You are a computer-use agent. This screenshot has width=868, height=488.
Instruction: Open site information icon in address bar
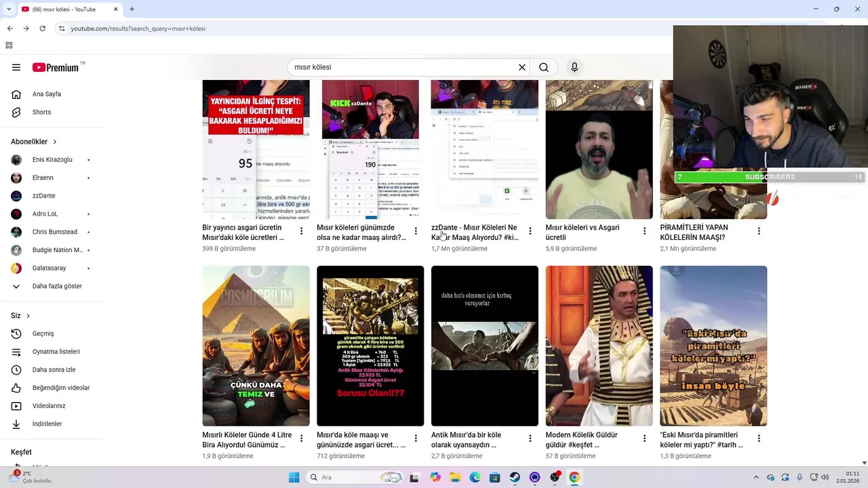click(62, 28)
